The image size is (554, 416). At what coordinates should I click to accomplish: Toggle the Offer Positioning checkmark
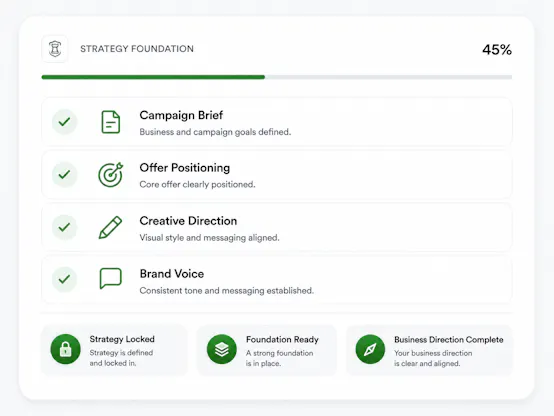click(64, 175)
